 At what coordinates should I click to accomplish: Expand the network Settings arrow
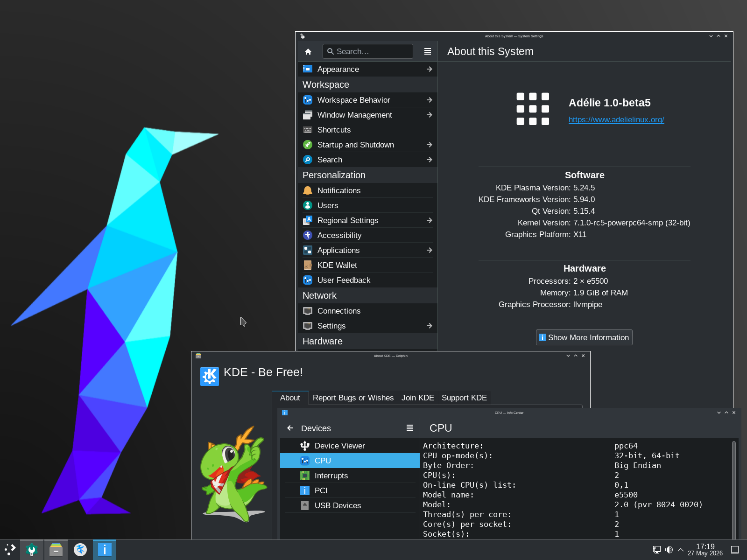tap(430, 326)
